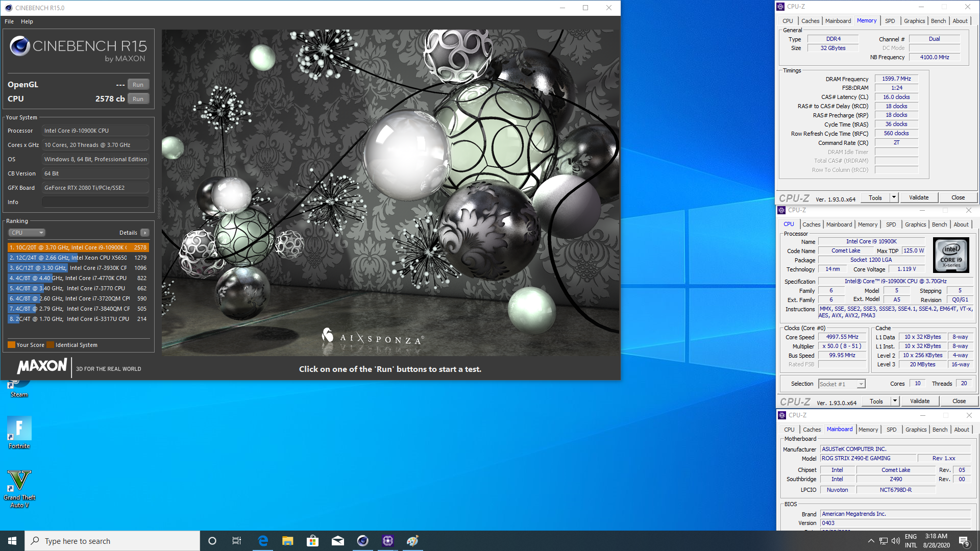This screenshot has height=551, width=980.
Task: Open the CPU ranking type dropdown
Action: (x=27, y=233)
